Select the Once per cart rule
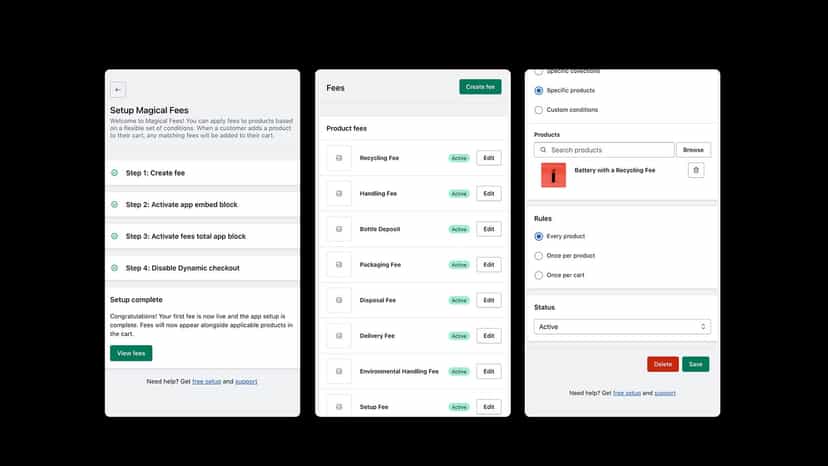The image size is (828, 466). click(x=539, y=275)
